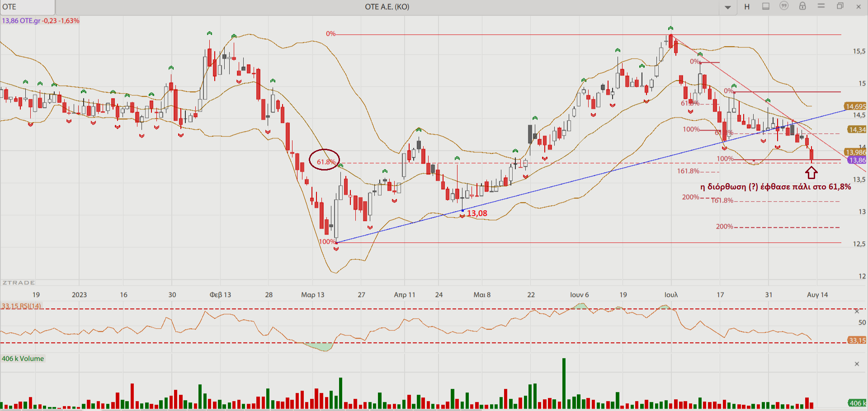The height and width of the screenshot is (411, 868).
Task: Close the Volume indicator panel
Action: [x=857, y=364]
